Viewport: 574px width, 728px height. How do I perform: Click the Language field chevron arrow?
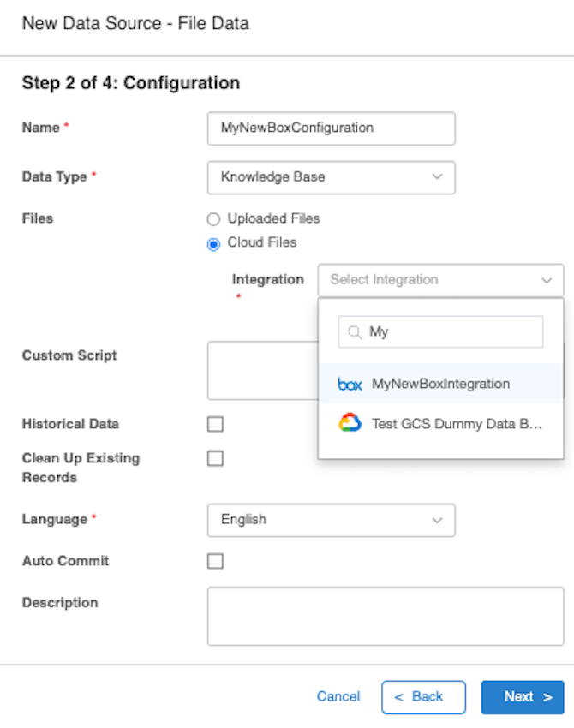(437, 520)
